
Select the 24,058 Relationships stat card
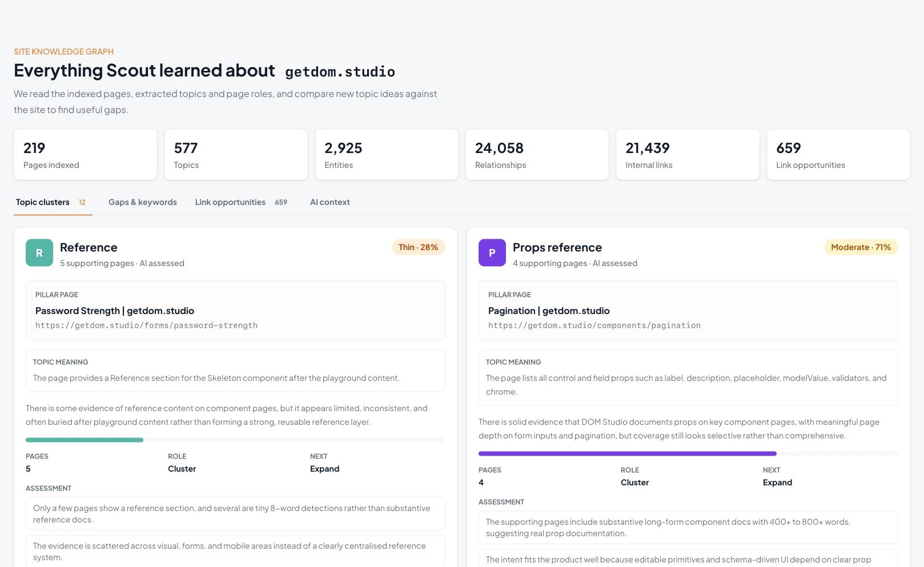click(x=537, y=155)
